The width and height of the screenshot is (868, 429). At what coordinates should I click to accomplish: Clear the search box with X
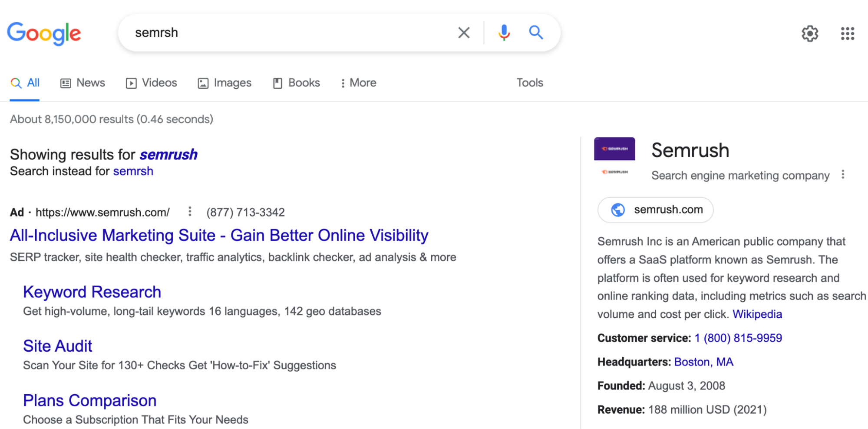point(464,33)
